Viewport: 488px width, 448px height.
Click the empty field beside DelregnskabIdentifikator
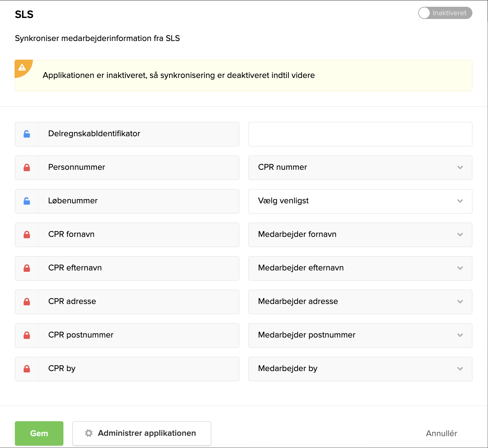point(360,134)
